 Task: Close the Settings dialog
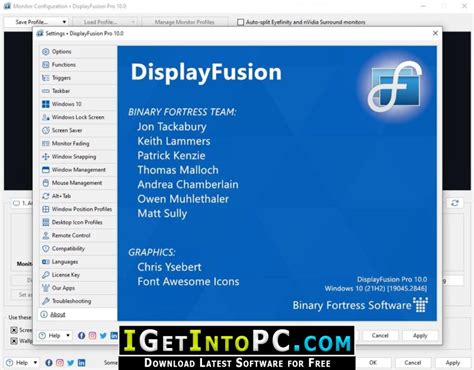click(435, 33)
